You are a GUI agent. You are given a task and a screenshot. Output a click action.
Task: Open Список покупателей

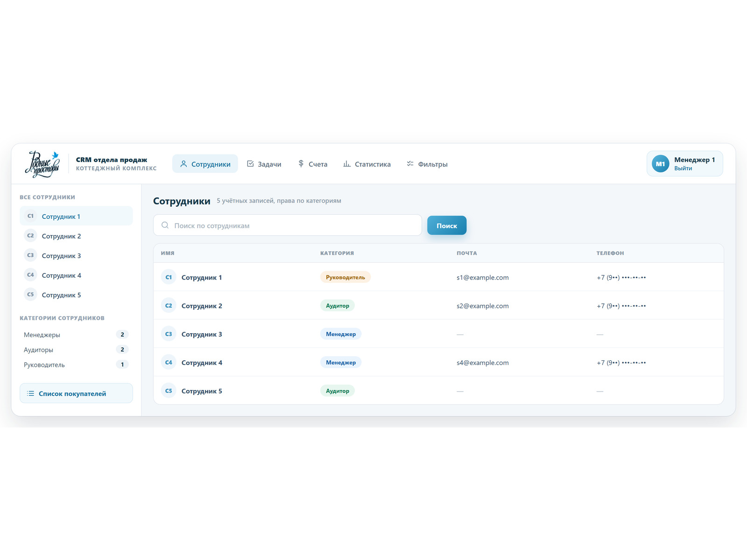(76, 393)
